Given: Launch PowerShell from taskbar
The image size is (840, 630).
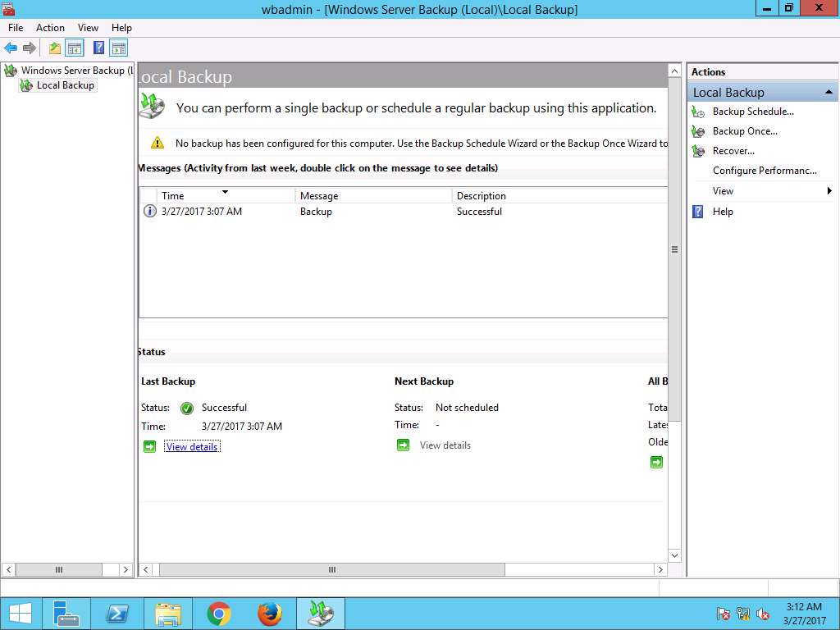Looking at the screenshot, I should pyautogui.click(x=116, y=614).
